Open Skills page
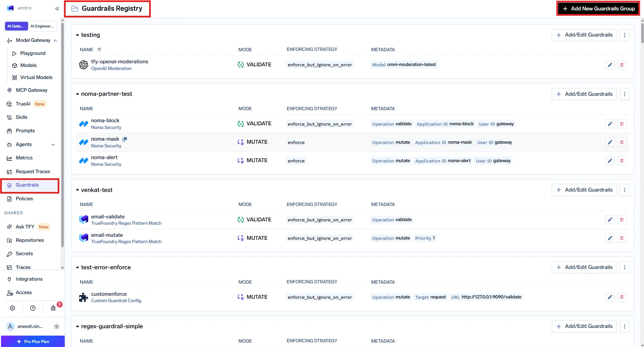The height and width of the screenshot is (347, 644). (x=21, y=117)
